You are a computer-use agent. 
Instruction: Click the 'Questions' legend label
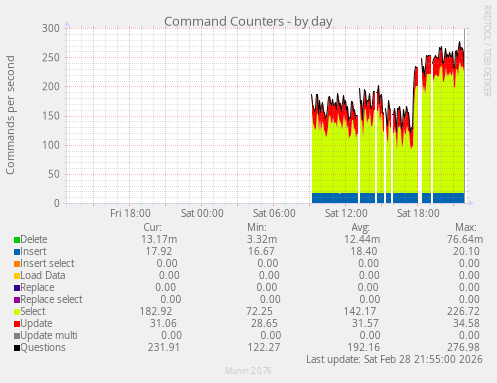[43, 347]
